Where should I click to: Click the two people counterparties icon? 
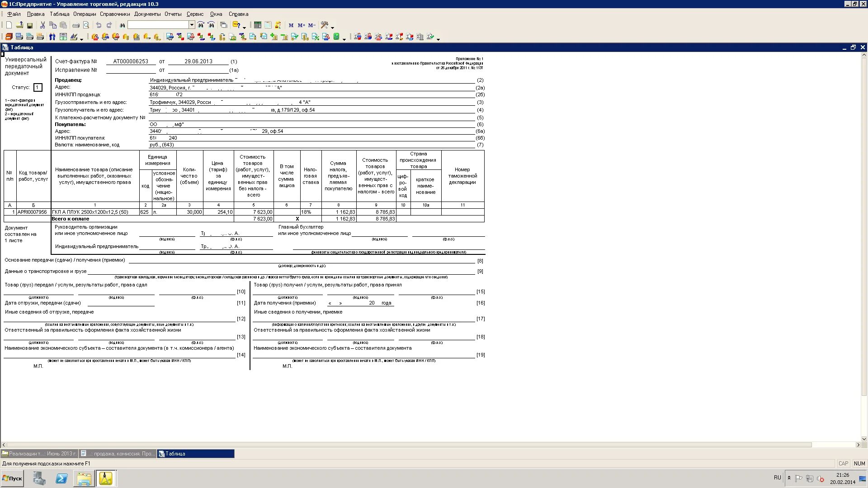[52, 37]
